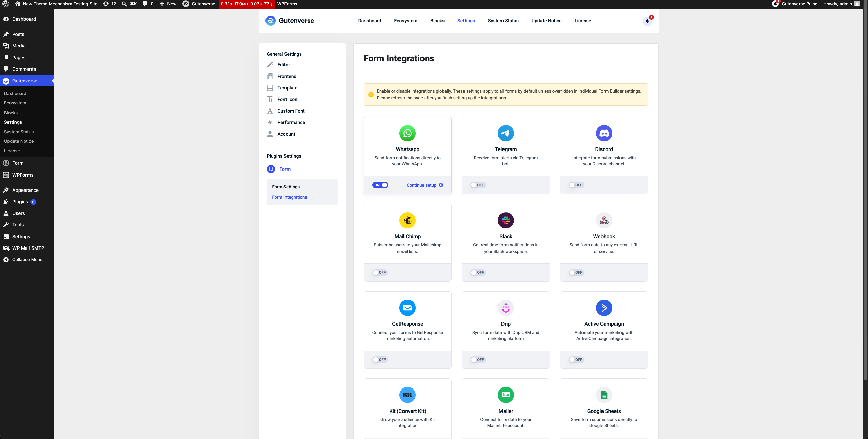Click the Whatsapp integration icon
868x439 pixels.
[x=408, y=133]
